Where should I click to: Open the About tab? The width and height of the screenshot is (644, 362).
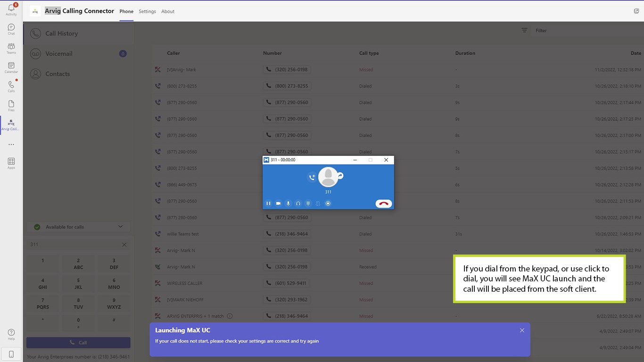coord(168,11)
